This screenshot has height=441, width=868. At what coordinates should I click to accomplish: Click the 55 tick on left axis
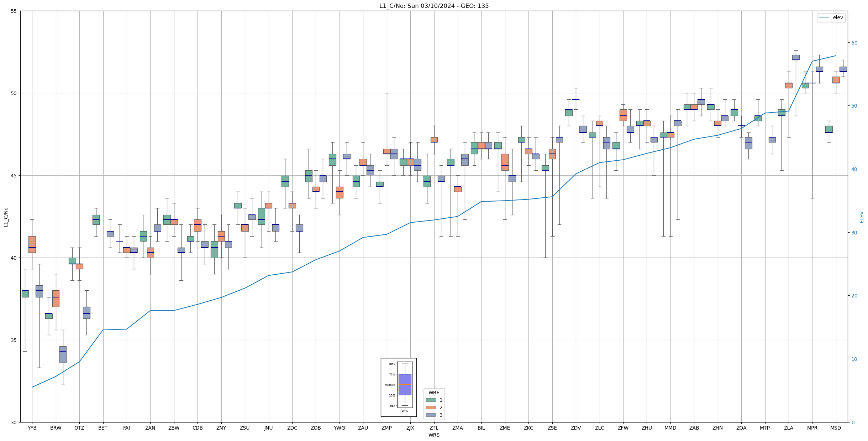click(14, 11)
